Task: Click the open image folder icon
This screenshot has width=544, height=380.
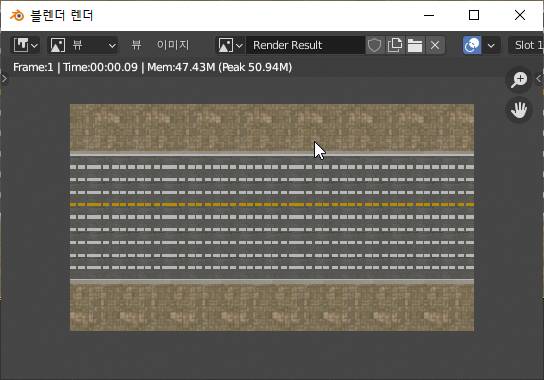Action: point(415,45)
